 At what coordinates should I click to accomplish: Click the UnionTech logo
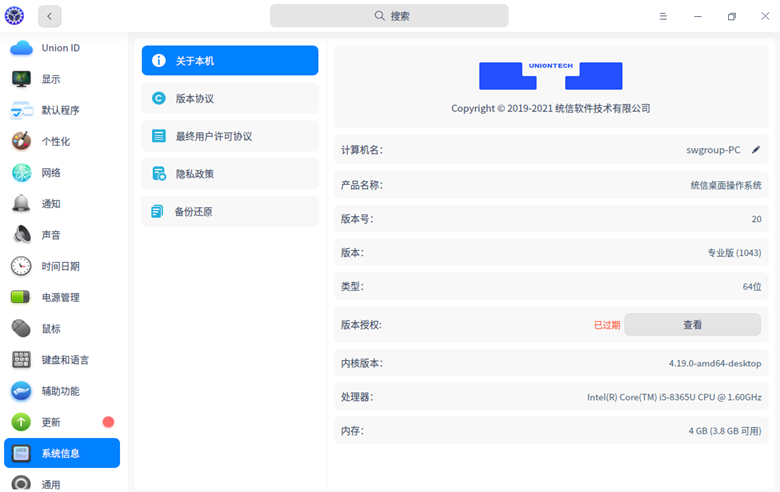point(551,76)
